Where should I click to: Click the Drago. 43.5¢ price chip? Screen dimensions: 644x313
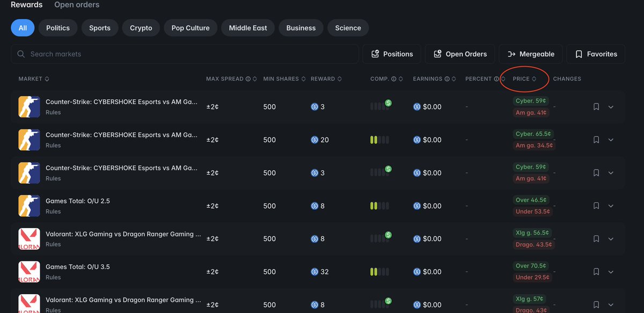pos(533,244)
